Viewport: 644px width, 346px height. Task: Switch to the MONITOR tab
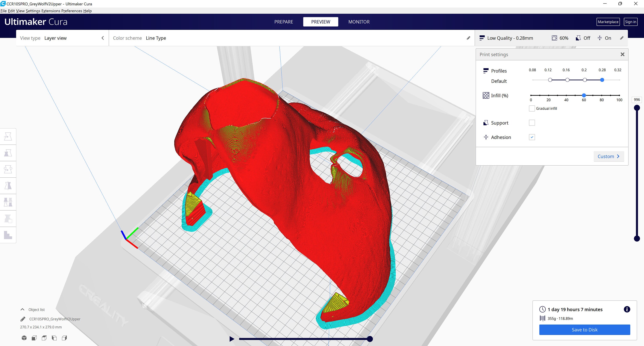[359, 22]
